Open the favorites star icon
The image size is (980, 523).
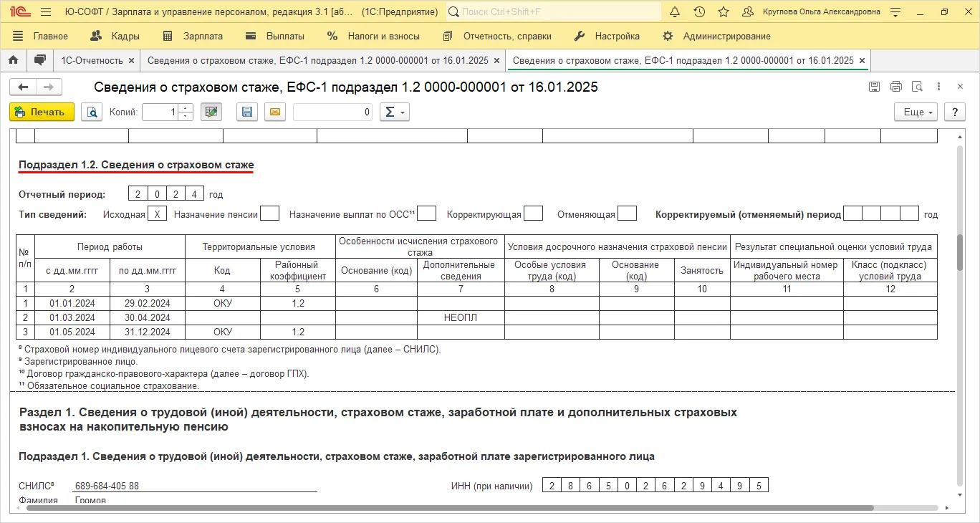tap(724, 12)
